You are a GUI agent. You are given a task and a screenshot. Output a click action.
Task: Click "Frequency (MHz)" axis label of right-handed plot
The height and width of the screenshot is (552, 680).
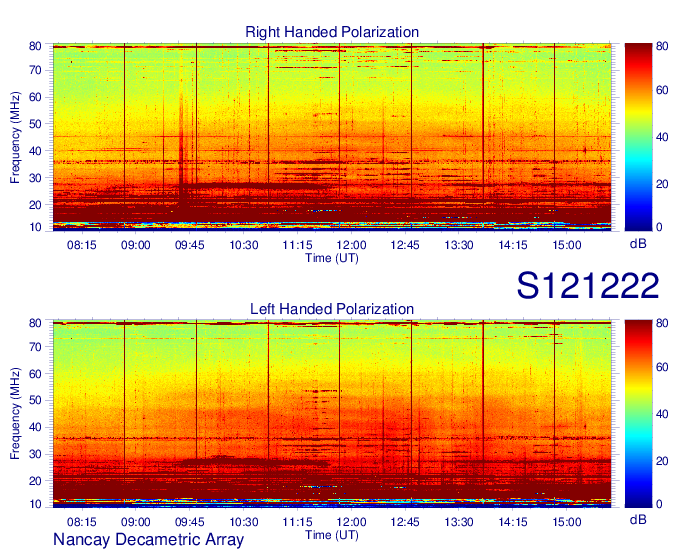tap(15, 137)
